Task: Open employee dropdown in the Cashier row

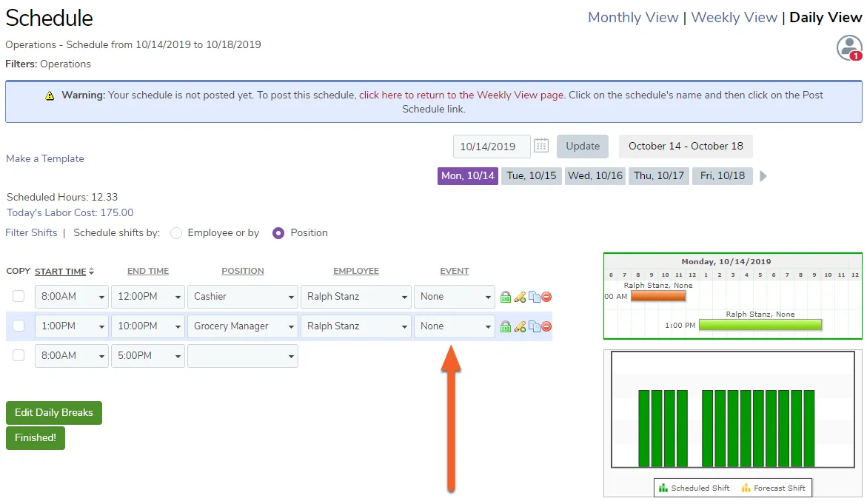Action: coord(356,297)
